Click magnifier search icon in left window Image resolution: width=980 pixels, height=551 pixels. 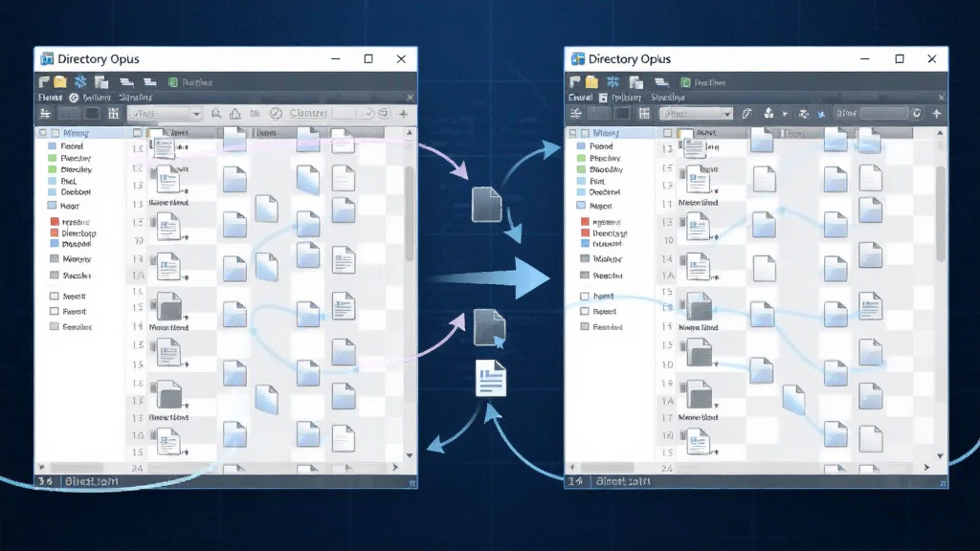215,113
